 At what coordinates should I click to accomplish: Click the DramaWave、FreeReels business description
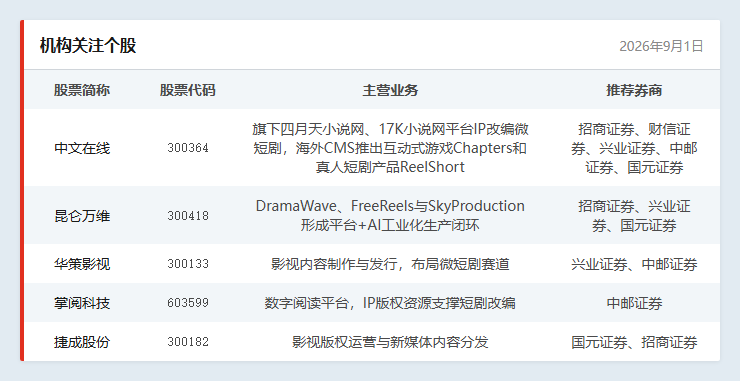(x=390, y=216)
